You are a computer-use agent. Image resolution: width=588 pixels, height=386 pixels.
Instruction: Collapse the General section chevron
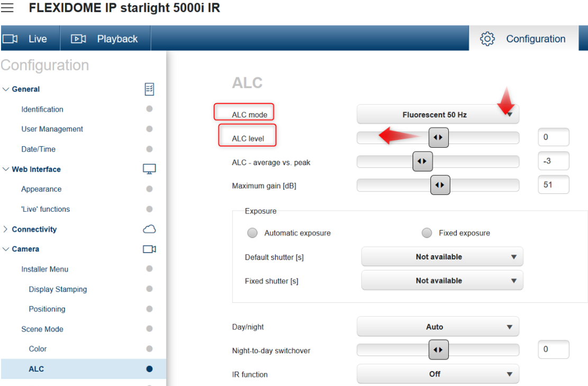6,89
